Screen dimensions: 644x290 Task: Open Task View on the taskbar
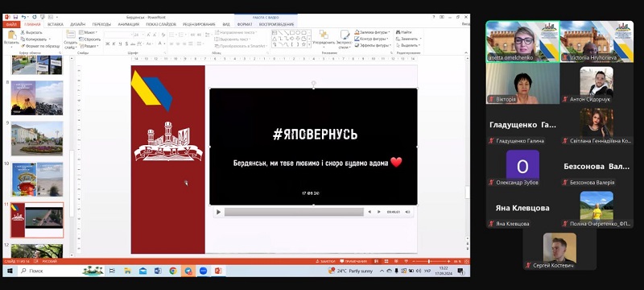pos(112,271)
